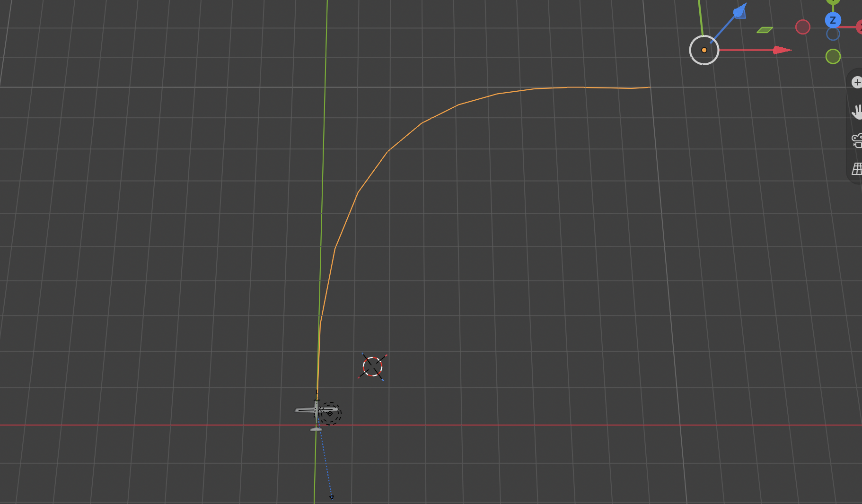Click the blue Z axis on navigation gizmo
Viewport: 862px width, 504px height.
tap(833, 20)
